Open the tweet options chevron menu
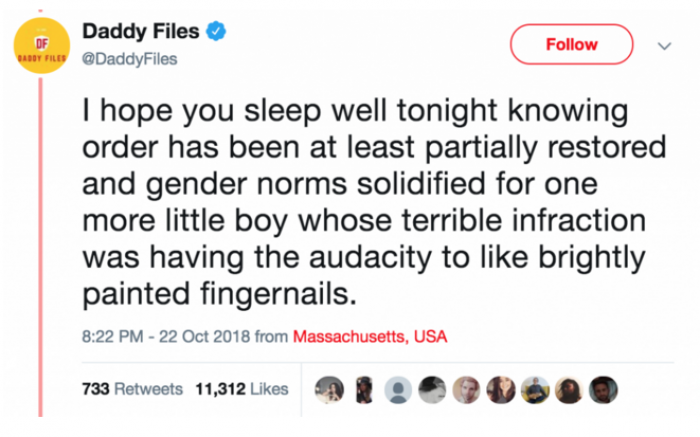The height and width of the screenshot is (437, 700). click(x=662, y=45)
